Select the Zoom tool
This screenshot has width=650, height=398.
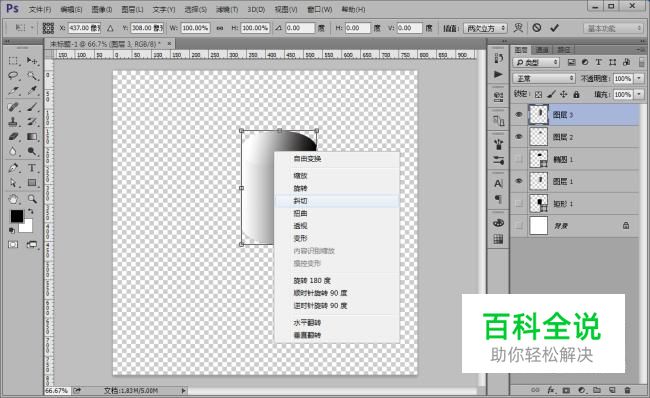32,199
